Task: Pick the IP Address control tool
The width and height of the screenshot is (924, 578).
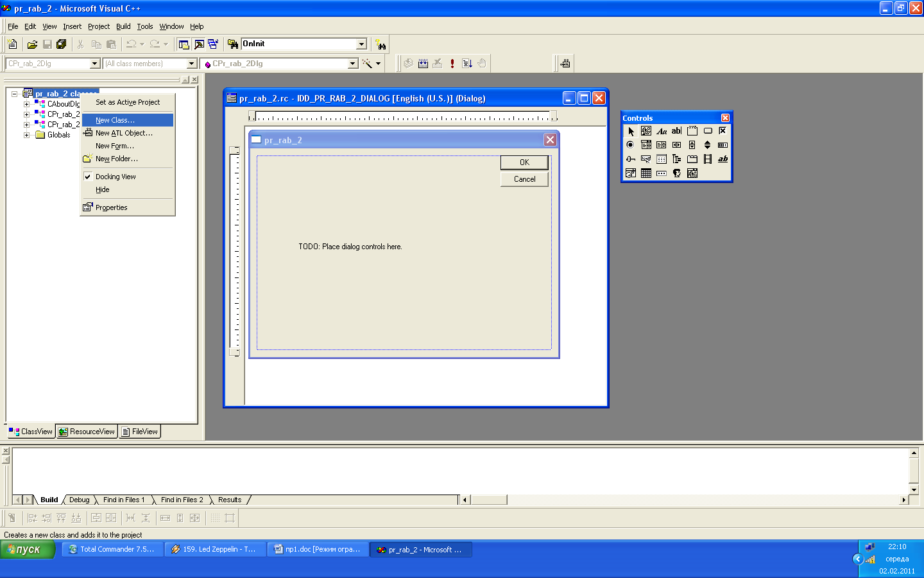Action: (x=662, y=173)
